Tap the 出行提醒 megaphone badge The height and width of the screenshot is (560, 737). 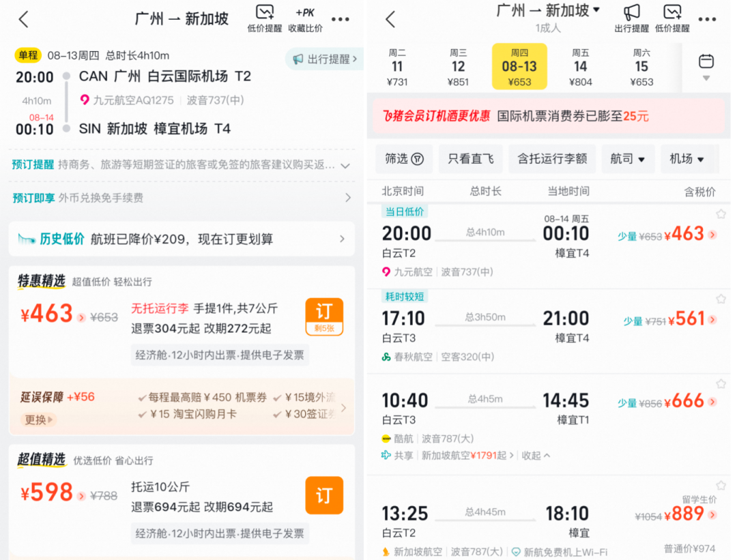pos(326,59)
